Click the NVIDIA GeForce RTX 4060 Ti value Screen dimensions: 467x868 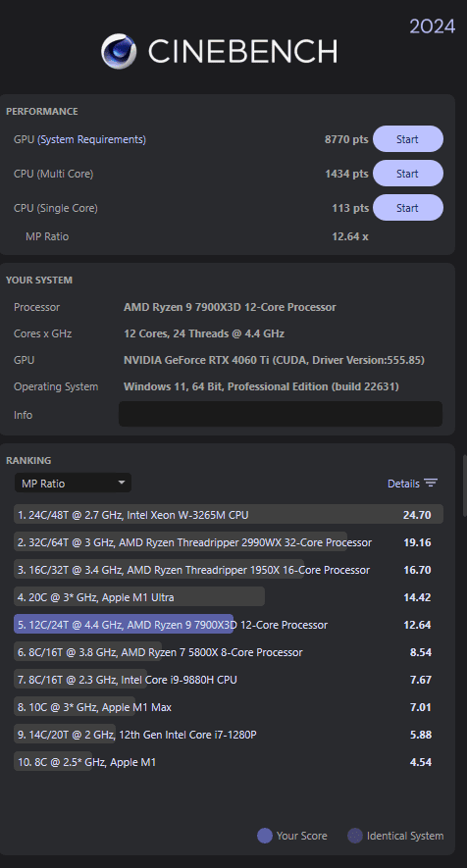[275, 360]
